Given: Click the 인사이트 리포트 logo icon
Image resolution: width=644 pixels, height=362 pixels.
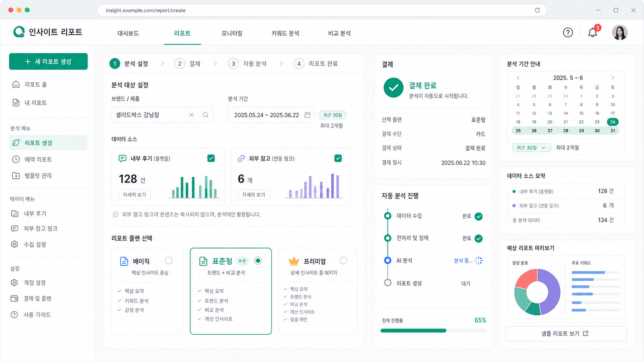Looking at the screenshot, I should coord(19,32).
